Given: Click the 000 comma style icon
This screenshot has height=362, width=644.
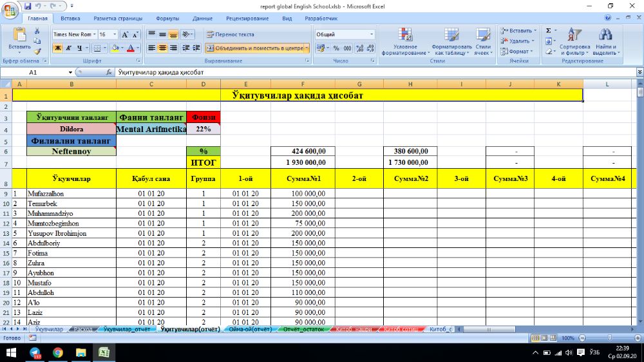Looking at the screenshot, I should point(348,48).
